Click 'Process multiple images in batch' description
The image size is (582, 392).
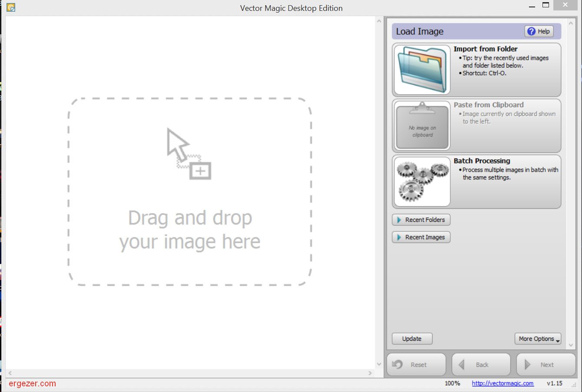click(x=510, y=174)
